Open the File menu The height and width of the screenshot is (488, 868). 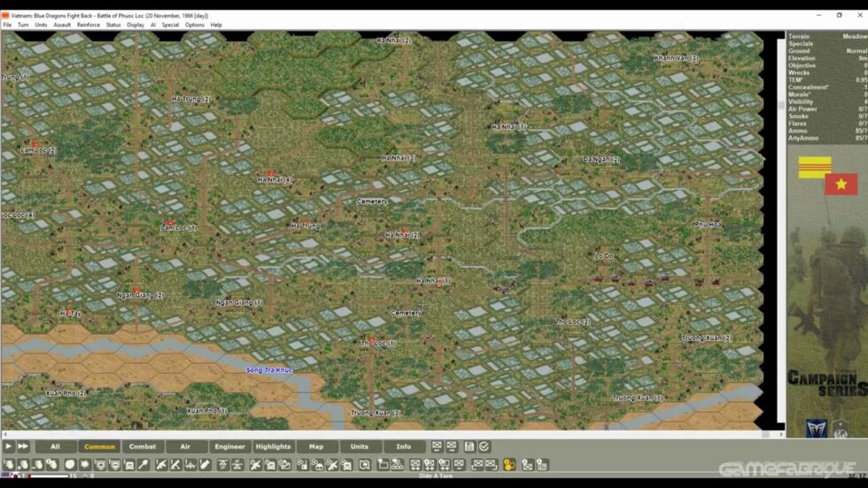click(7, 25)
